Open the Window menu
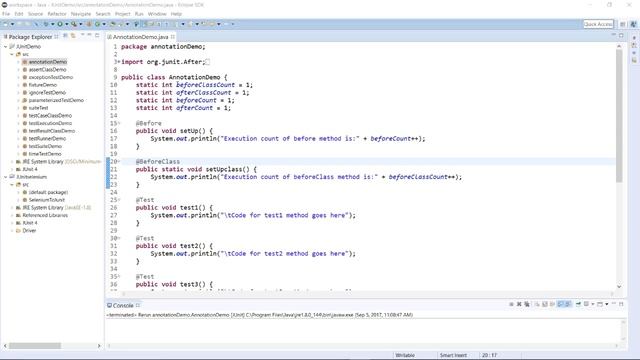This screenshot has height=360, width=640. [x=157, y=14]
